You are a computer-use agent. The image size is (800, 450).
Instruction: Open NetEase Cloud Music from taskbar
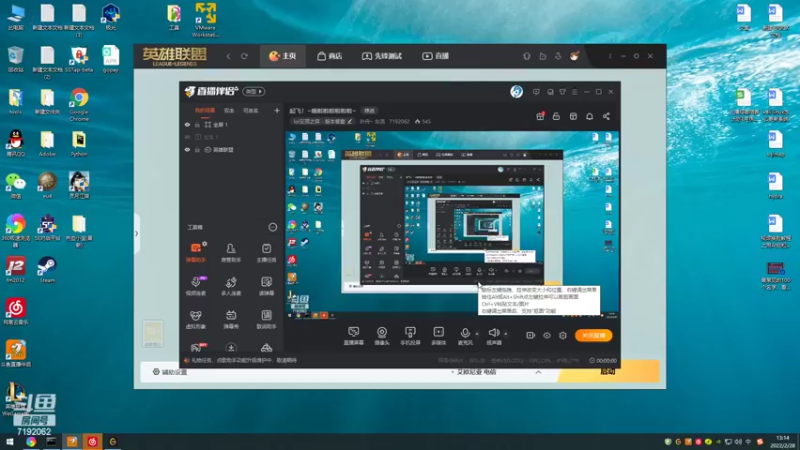(x=92, y=442)
